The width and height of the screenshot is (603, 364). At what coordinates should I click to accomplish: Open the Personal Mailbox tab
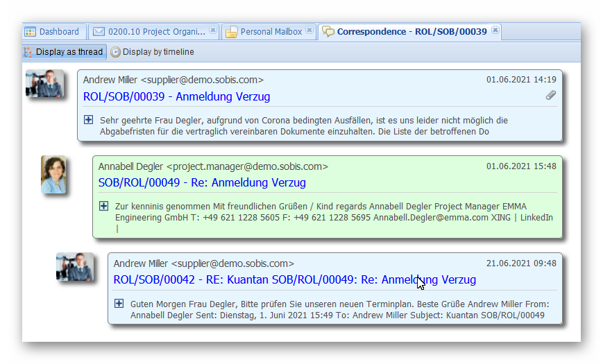[x=271, y=32]
